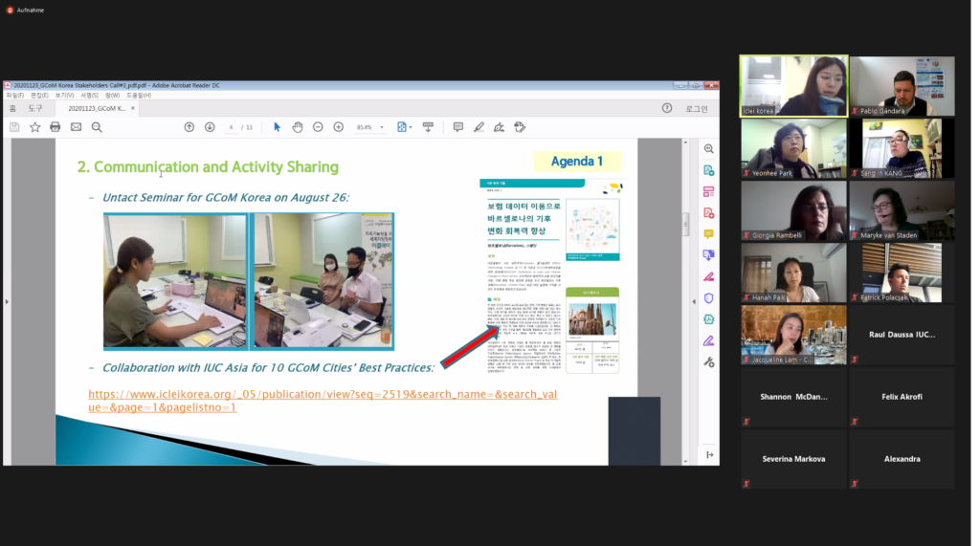The height and width of the screenshot is (546, 980).
Task: Go to next page with down arrow
Action: coord(210,127)
